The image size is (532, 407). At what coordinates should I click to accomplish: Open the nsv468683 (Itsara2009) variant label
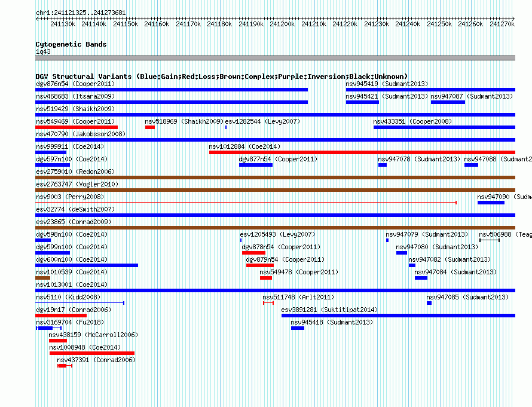tap(75, 96)
